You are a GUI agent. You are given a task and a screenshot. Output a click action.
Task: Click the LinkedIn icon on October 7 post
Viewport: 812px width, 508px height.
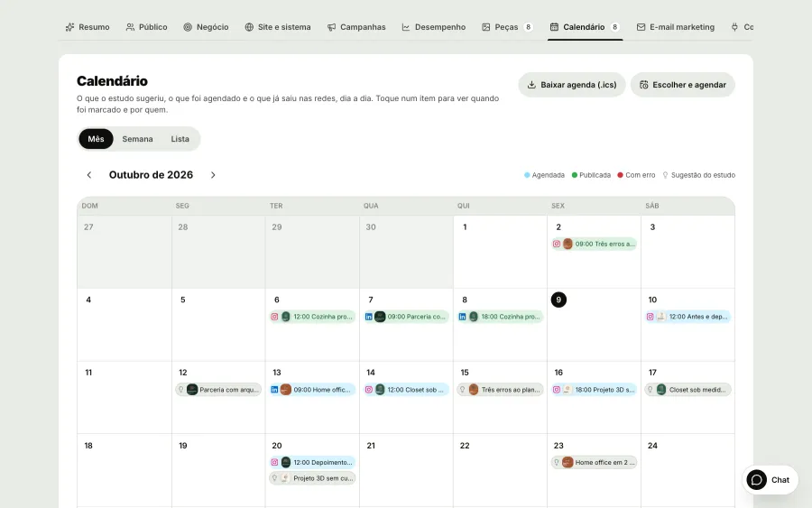(369, 317)
